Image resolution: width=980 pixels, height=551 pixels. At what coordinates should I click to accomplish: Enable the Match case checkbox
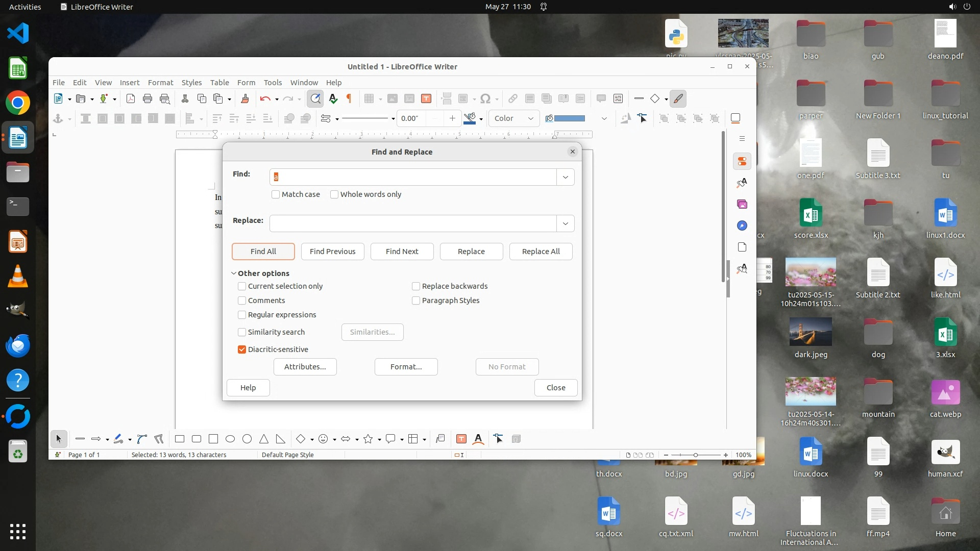coord(276,194)
